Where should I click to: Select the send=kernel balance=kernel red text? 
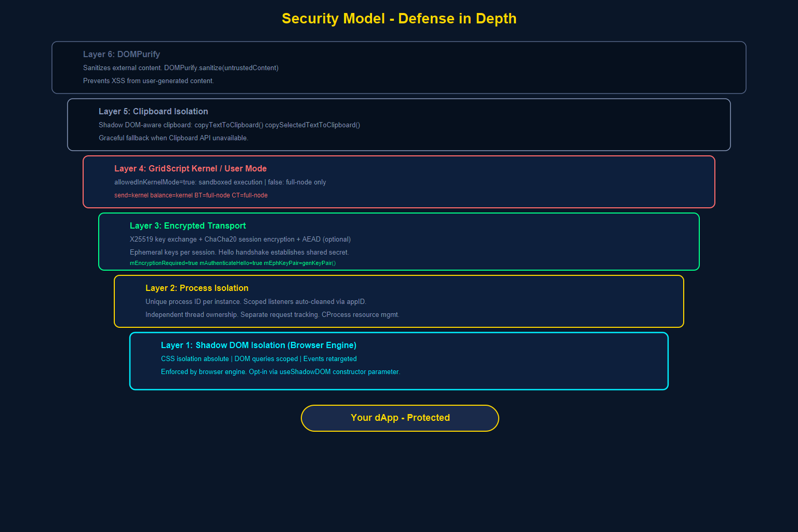191,195
